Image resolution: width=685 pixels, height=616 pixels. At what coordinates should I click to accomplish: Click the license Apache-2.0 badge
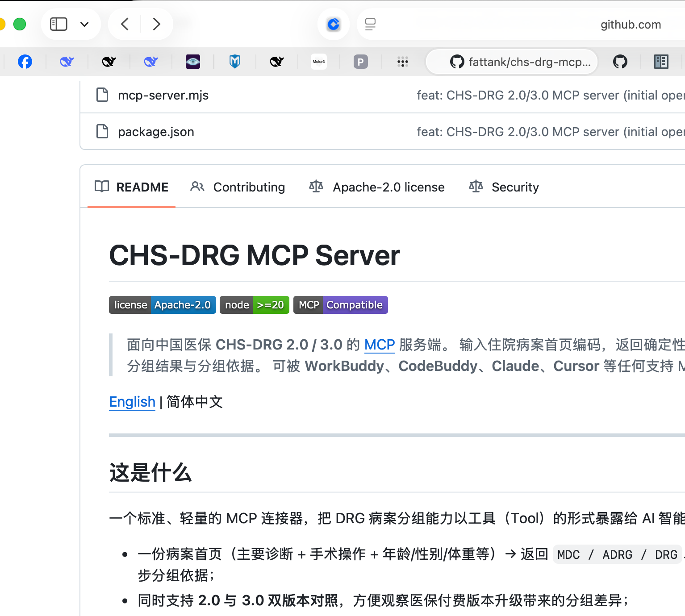click(163, 305)
